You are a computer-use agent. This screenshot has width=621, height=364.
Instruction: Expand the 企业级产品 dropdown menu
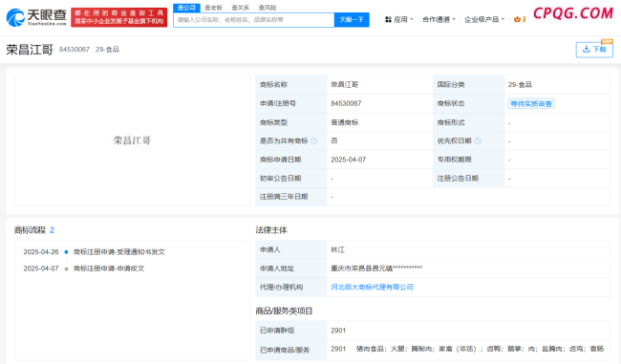click(x=484, y=19)
